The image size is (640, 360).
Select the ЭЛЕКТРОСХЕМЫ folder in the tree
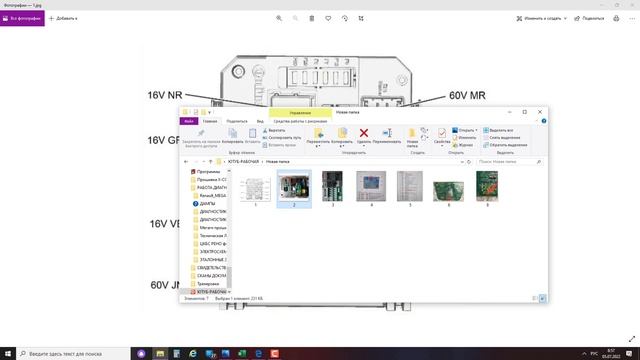[209, 252]
